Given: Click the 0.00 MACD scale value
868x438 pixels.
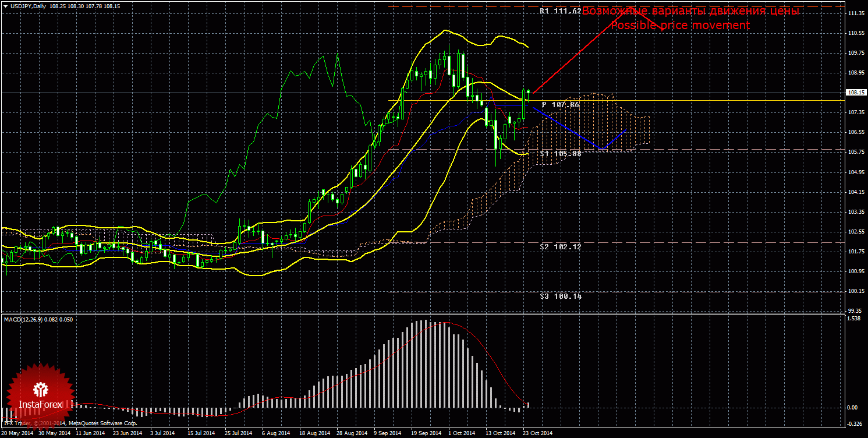Looking at the screenshot, I should [853, 408].
